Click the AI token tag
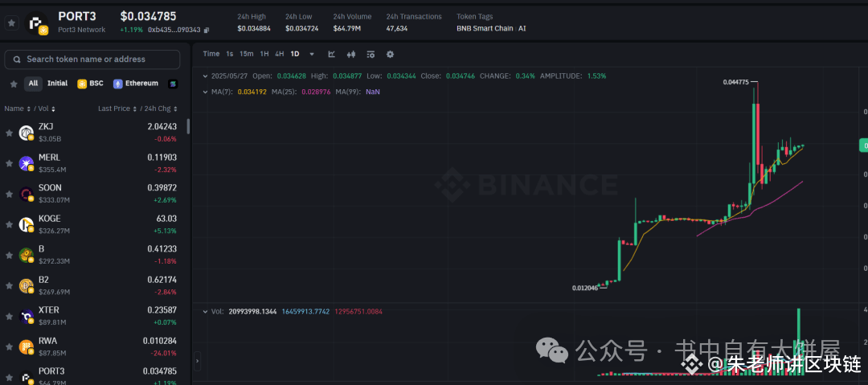 coord(522,28)
